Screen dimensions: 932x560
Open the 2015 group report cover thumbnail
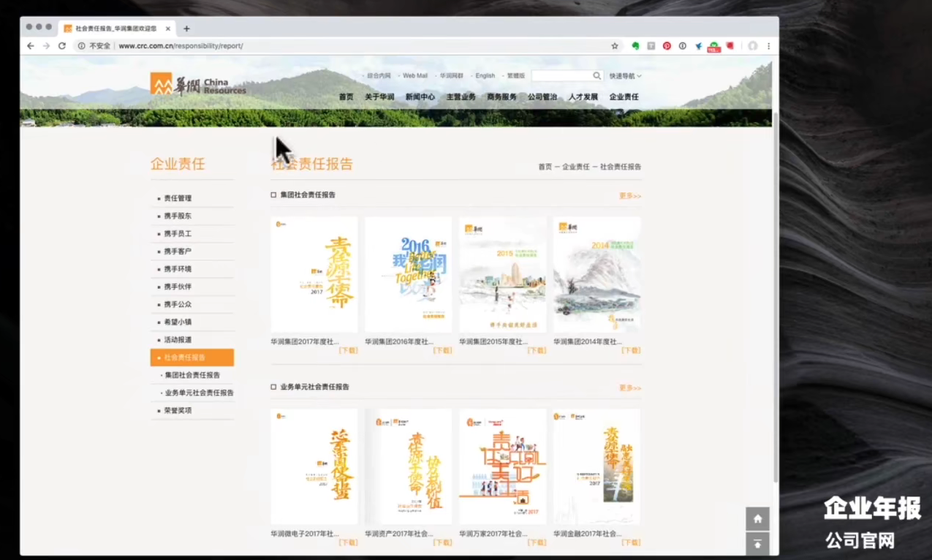tap(503, 275)
